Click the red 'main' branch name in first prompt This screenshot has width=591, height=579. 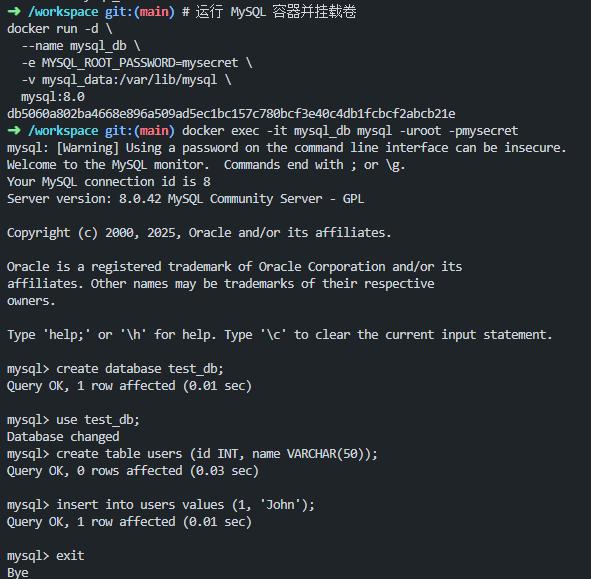[154, 12]
